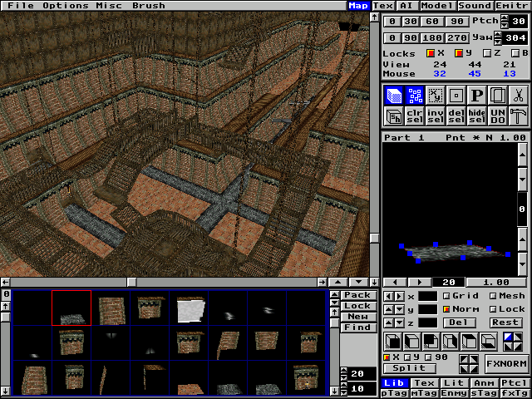Clear selection with clr sel

pyautogui.click(x=415, y=116)
